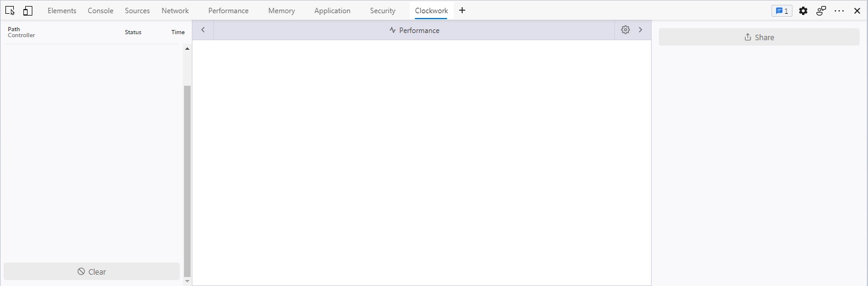Add a new tool with plus icon
Image resolution: width=868 pixels, height=286 pixels.
coord(462,11)
